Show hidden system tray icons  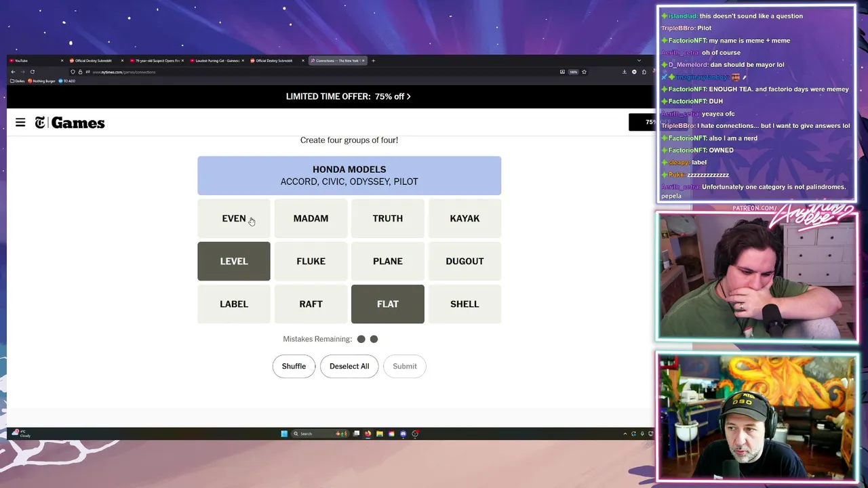click(625, 434)
